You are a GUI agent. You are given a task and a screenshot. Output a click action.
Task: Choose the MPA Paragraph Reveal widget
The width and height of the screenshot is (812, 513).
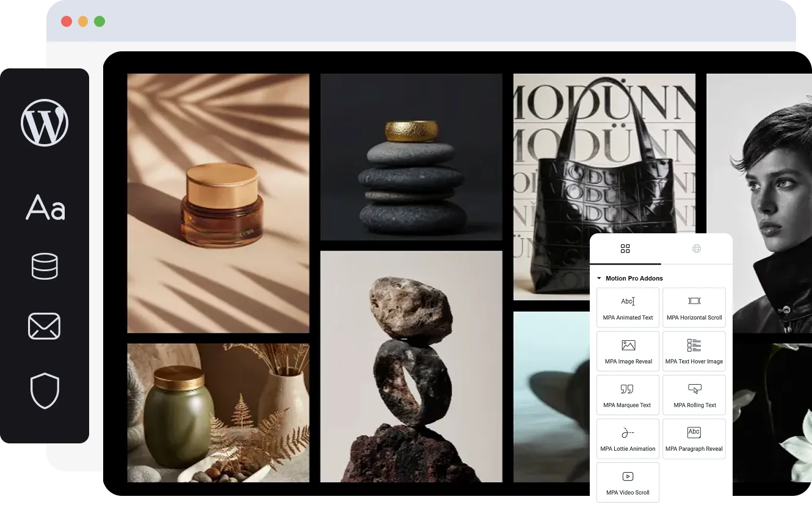(x=694, y=438)
